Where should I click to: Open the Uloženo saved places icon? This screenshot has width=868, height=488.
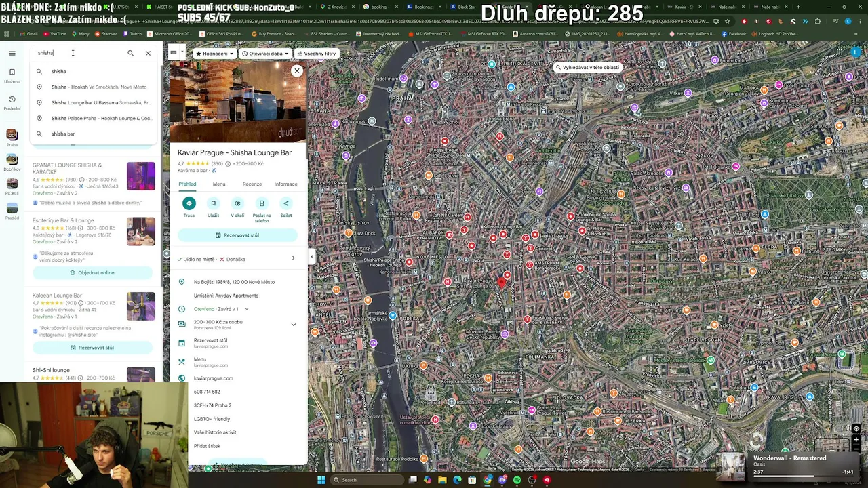point(12,75)
